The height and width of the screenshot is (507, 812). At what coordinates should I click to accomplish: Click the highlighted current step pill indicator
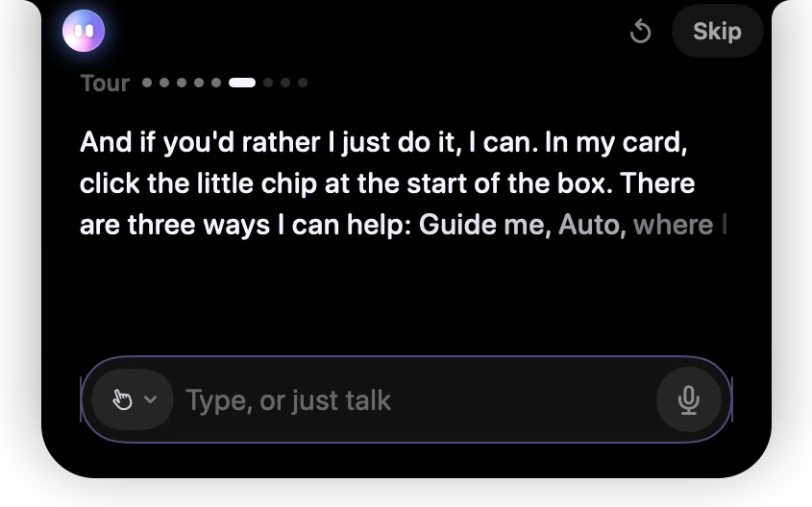pos(242,83)
